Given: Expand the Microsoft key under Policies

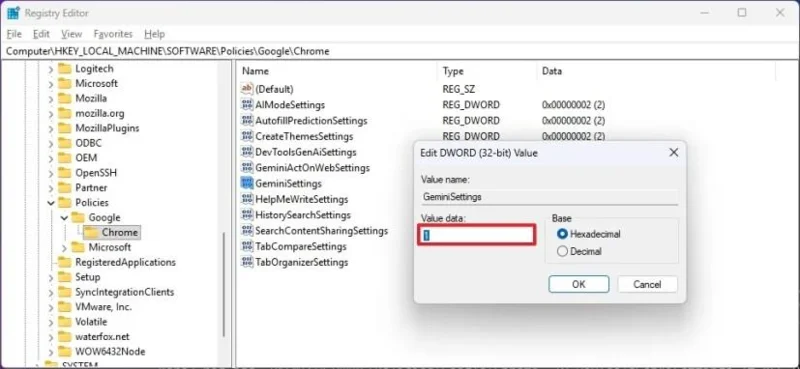Looking at the screenshot, I should (64, 248).
